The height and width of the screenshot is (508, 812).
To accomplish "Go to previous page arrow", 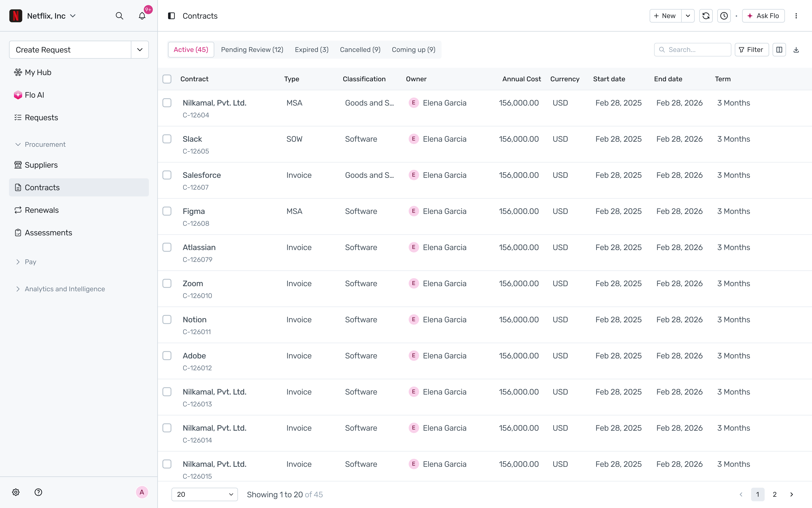I will (741, 494).
